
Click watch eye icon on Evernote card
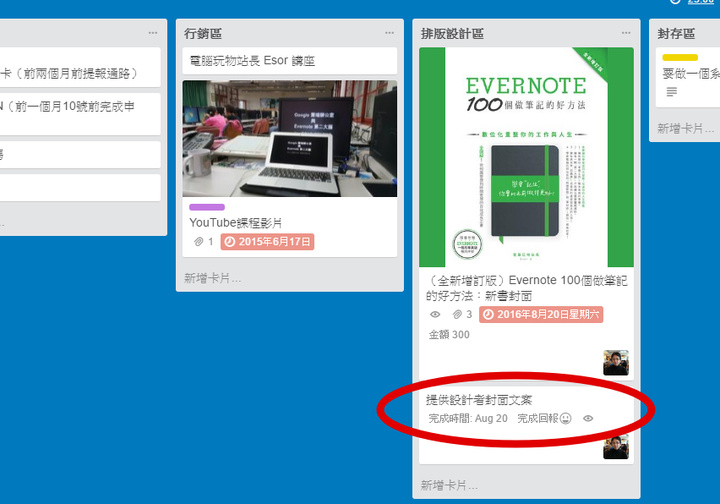click(x=435, y=314)
